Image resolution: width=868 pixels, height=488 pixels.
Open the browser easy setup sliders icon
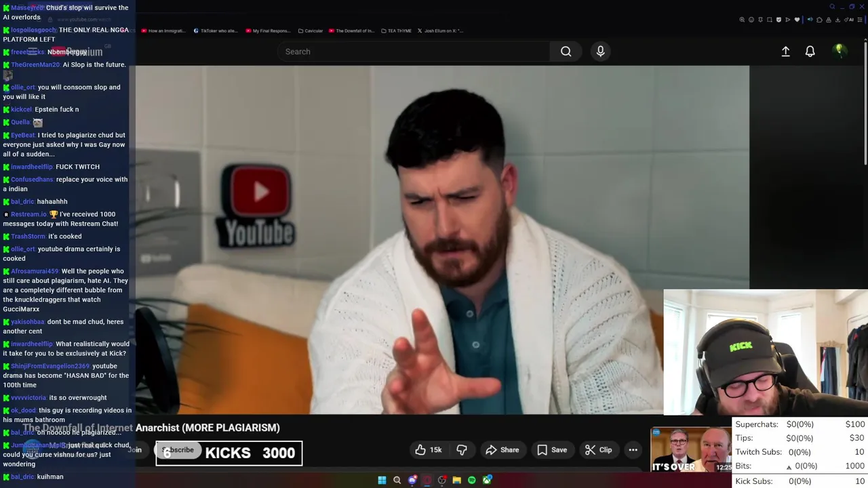point(860,20)
